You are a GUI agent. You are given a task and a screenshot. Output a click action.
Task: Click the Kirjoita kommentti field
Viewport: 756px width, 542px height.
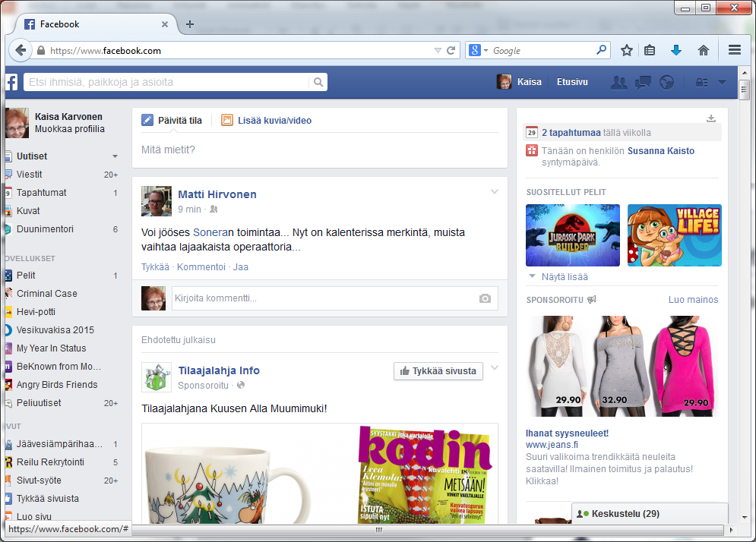click(334, 298)
